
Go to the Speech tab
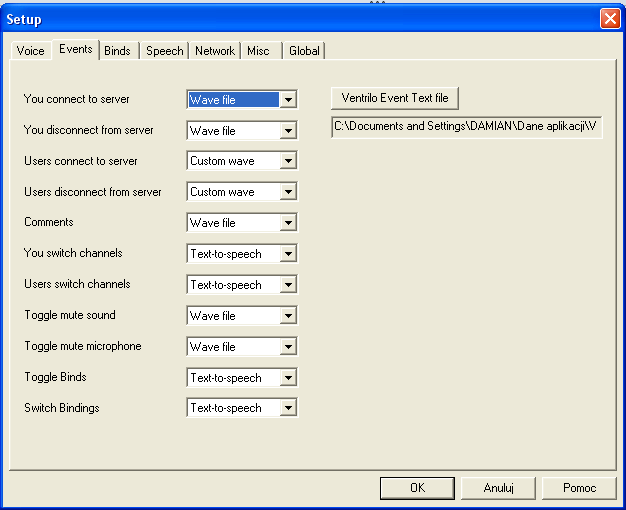(164, 51)
